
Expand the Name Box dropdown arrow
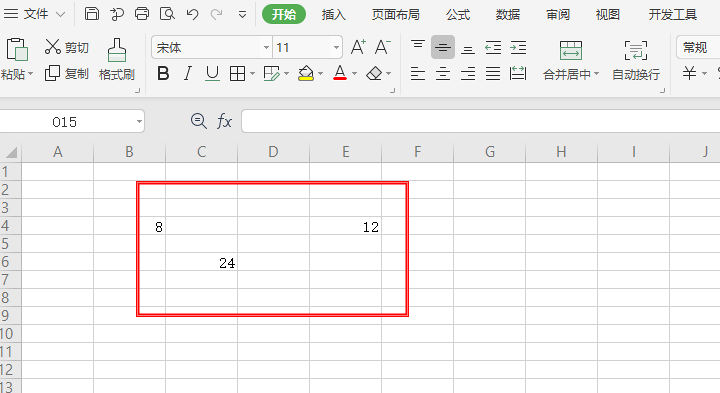139,122
